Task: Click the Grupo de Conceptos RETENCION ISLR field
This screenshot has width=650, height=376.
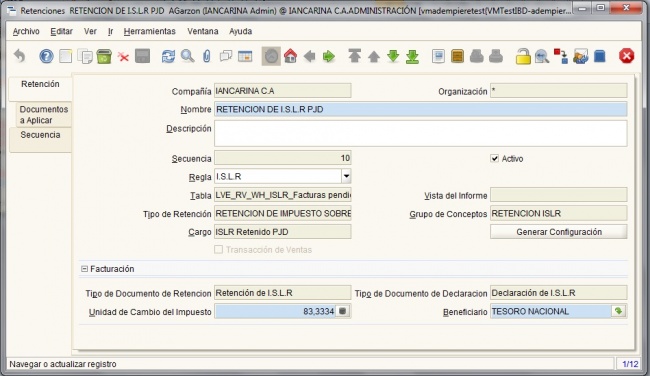Action: [x=558, y=213]
